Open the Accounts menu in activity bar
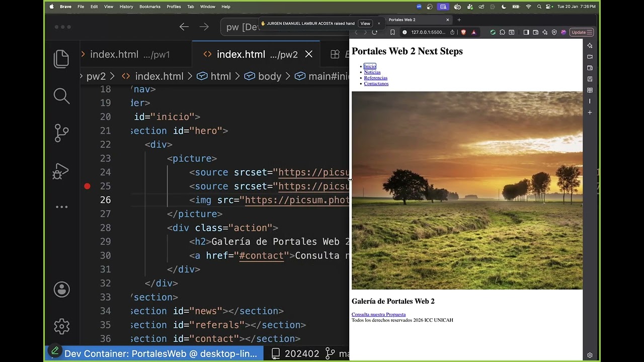The image size is (644, 362). pyautogui.click(x=62, y=290)
